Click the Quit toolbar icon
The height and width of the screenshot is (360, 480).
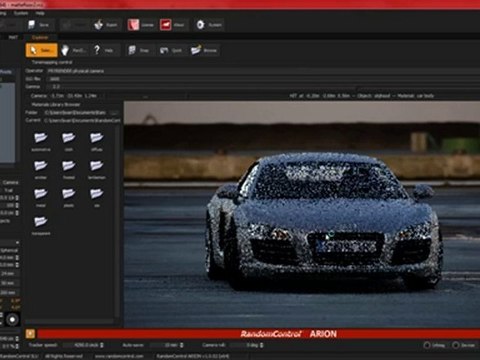tap(164, 50)
